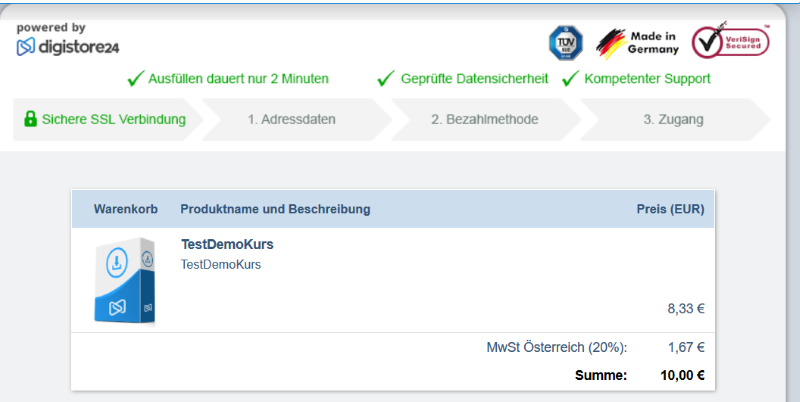Viewport: 800px width, 402px height.
Task: Click the checkmark beside Geprüfte Datensicherheit
Action: 385,78
